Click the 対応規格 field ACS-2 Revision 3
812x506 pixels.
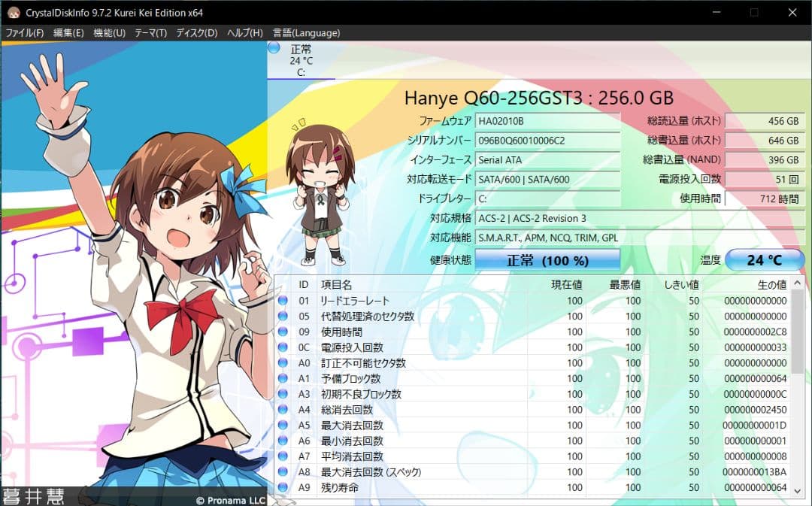(640, 219)
